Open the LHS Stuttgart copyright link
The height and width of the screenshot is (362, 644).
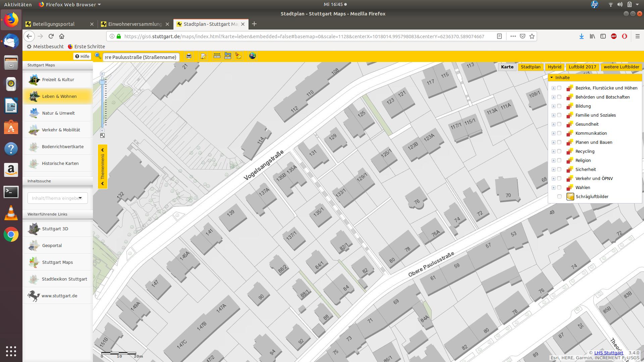click(608, 353)
